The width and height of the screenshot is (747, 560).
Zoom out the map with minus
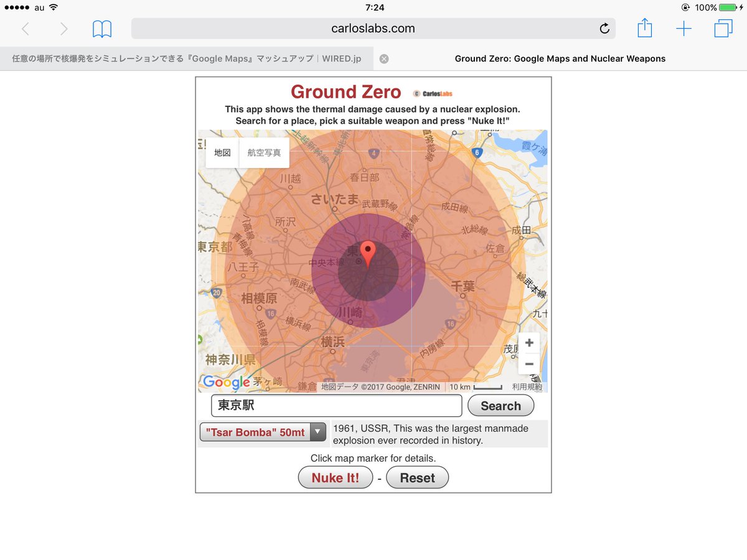coord(529,363)
